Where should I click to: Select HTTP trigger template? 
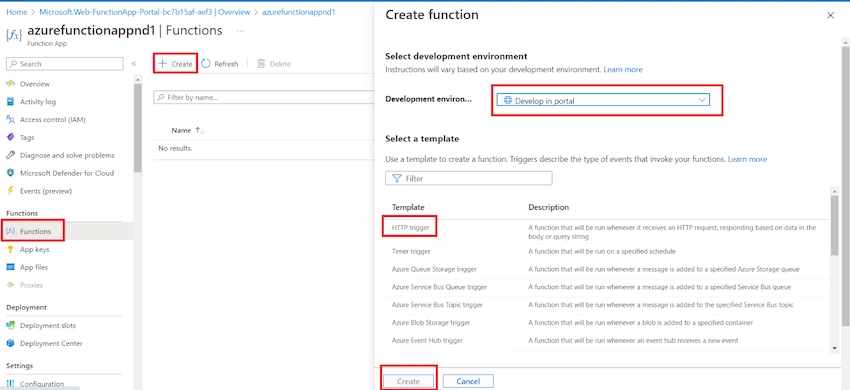tap(410, 228)
